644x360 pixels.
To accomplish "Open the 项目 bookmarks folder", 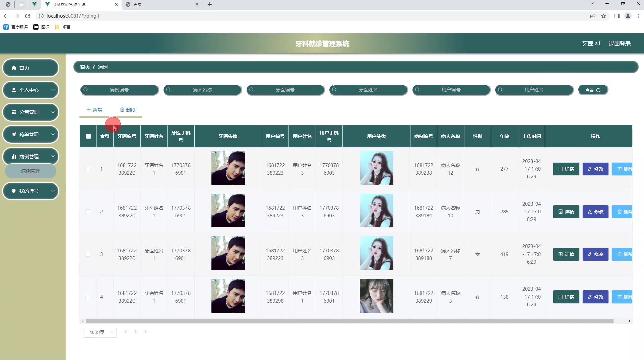I will 63,27.
